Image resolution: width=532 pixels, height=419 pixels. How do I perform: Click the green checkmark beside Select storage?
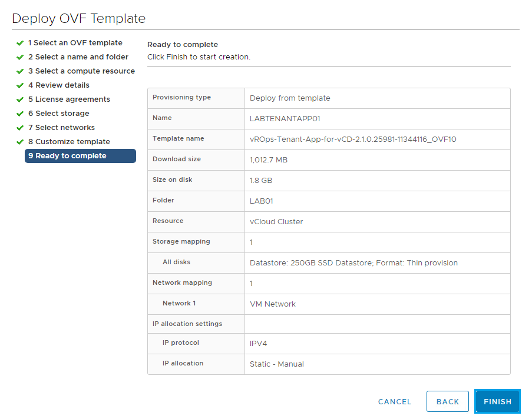[20, 114]
